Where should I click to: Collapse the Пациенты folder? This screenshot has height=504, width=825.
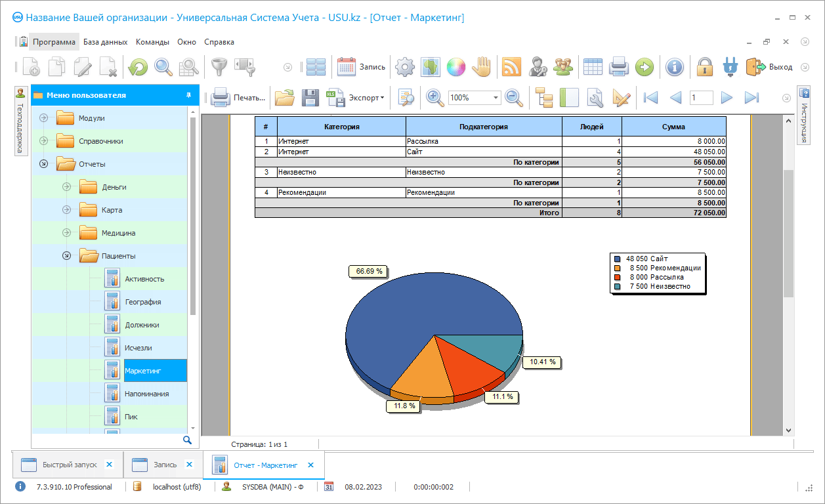(66, 256)
